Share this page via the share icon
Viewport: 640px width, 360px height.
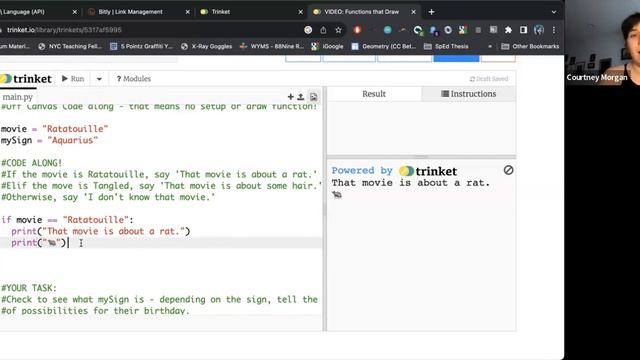pyautogui.click(x=323, y=30)
